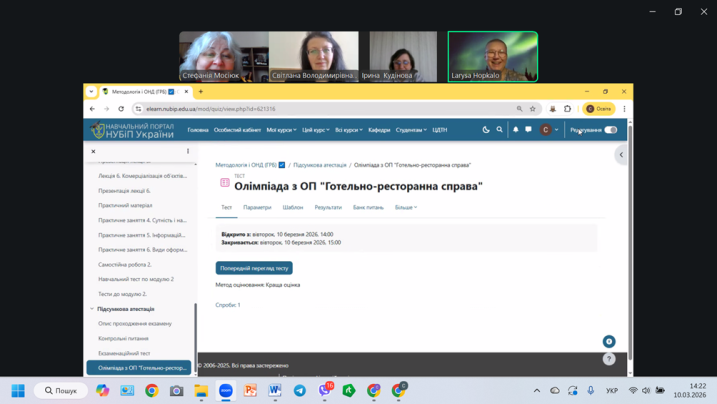Click the help question mark button
Viewport: 717px width, 404px height.
609,359
